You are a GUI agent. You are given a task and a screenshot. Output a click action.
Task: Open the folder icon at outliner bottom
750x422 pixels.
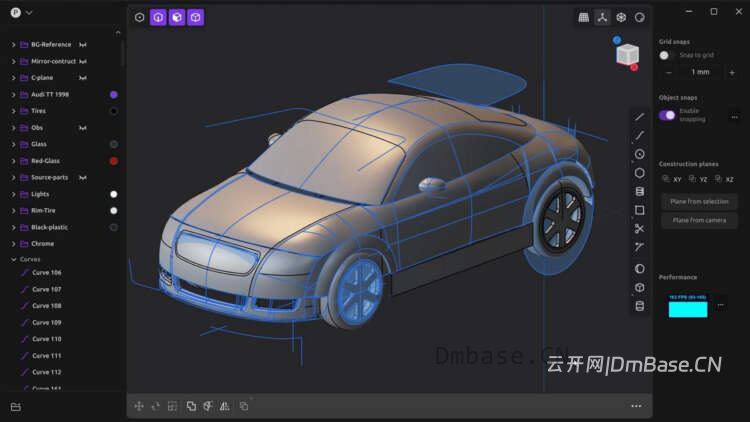tap(16, 407)
